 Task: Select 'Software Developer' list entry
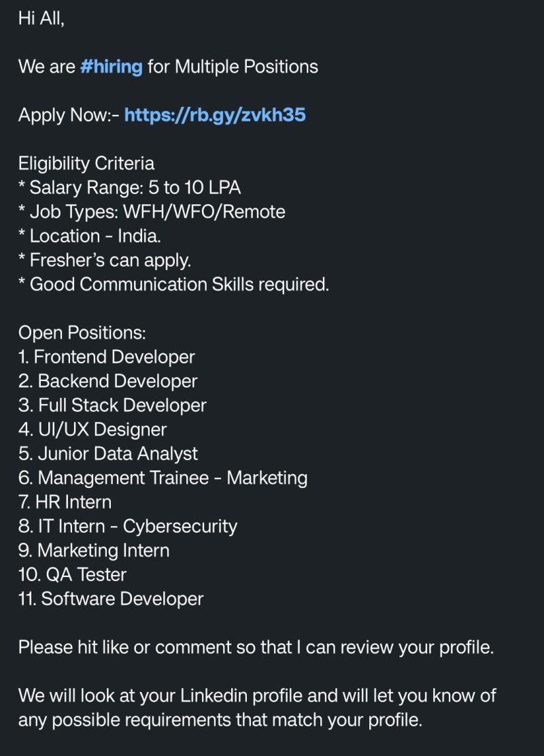(111, 599)
